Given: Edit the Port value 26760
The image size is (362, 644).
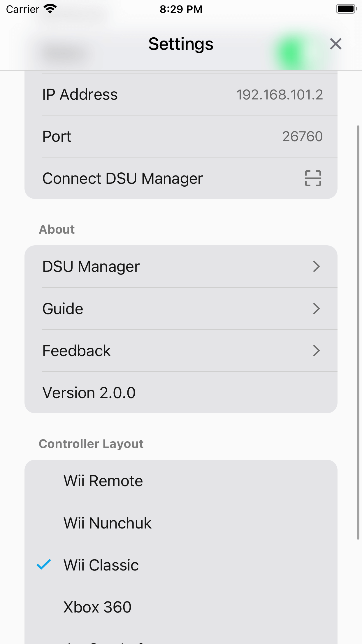Looking at the screenshot, I should [302, 136].
